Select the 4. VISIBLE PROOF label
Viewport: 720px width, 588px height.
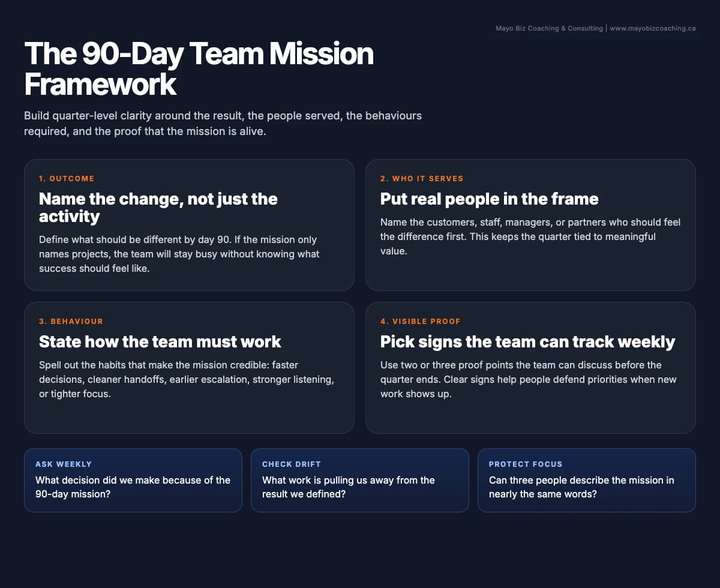pos(421,321)
